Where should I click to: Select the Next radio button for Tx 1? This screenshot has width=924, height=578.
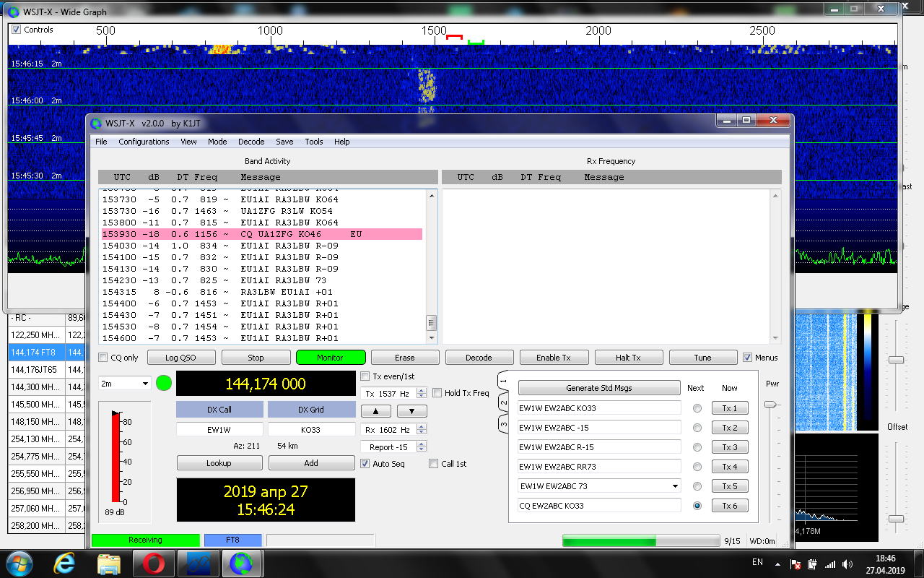point(697,408)
